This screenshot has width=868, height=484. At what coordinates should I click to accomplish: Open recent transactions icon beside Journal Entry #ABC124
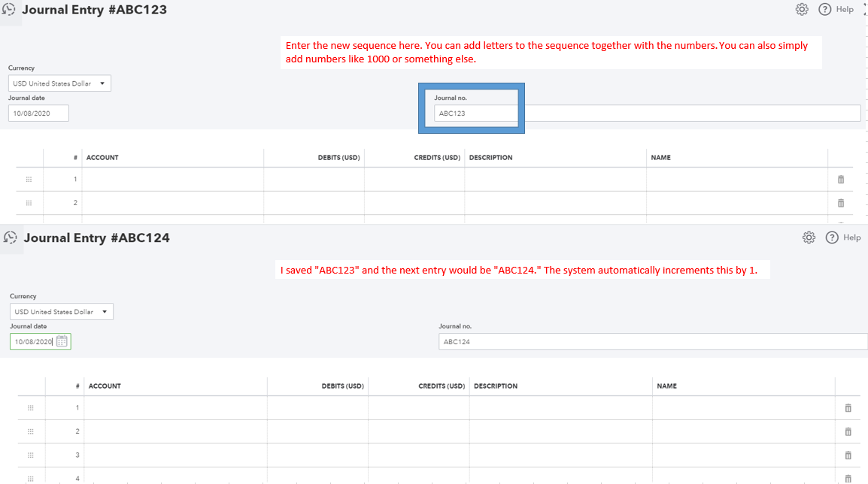(11, 237)
